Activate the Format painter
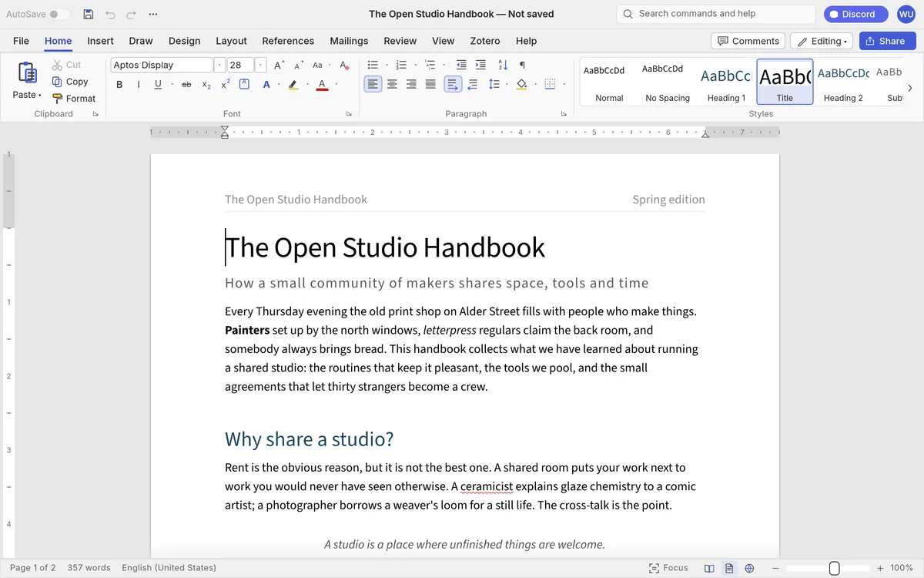Screen dimensions: 924x578 [x=74, y=99]
